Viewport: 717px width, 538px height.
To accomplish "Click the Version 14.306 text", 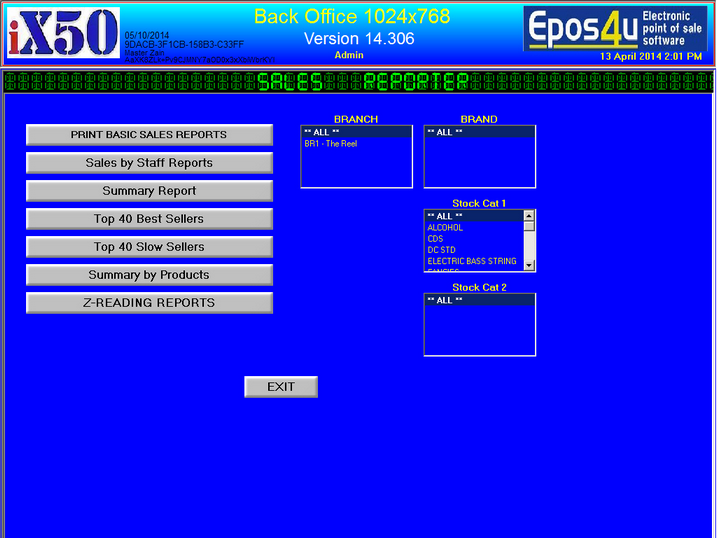I will tap(359, 38).
